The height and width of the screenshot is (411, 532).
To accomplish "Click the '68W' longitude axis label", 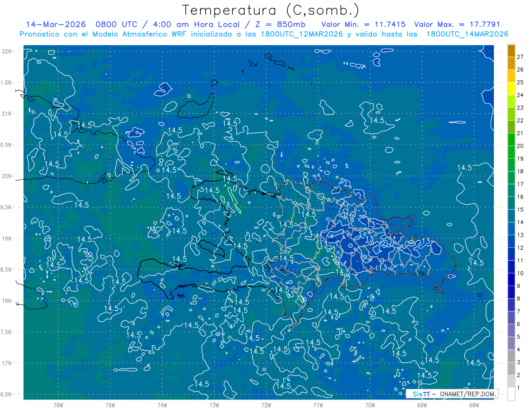I will 473,405.
